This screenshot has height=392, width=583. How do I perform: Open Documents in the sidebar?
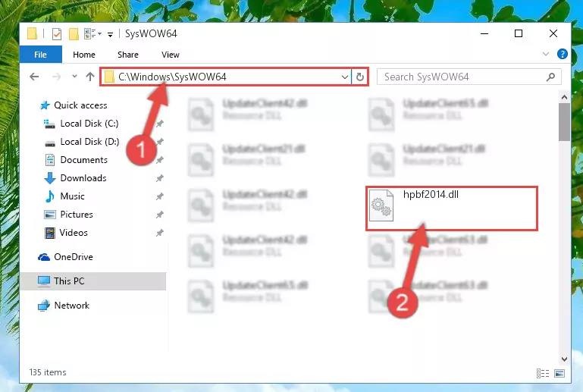click(x=77, y=160)
